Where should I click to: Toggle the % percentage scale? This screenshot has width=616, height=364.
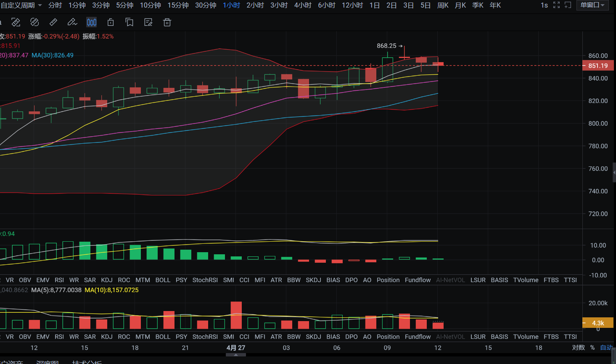(592, 348)
